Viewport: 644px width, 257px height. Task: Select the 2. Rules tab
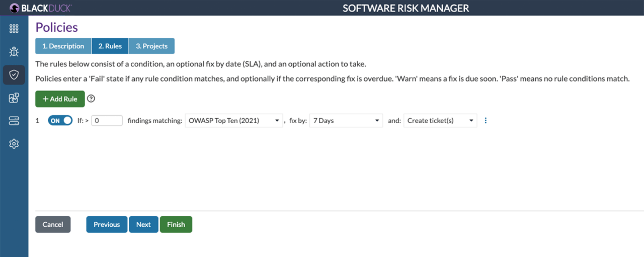(x=110, y=46)
